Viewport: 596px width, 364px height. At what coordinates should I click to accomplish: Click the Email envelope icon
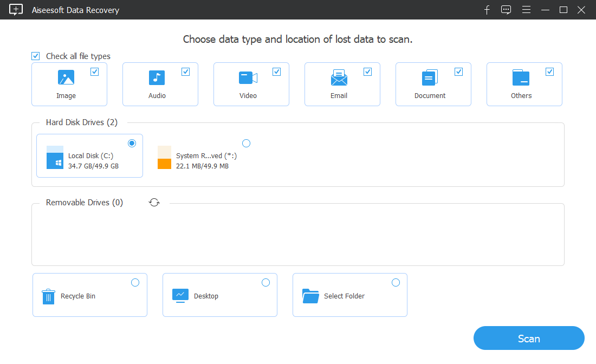tap(339, 77)
